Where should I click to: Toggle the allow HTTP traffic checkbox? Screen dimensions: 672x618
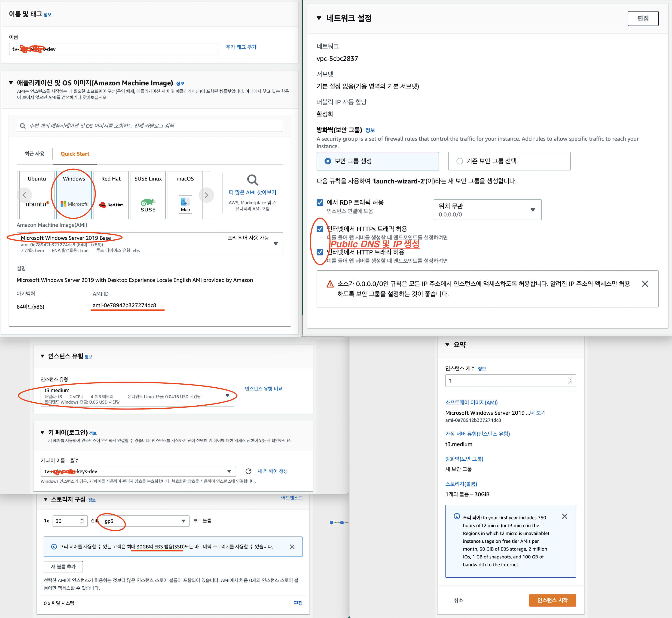pos(320,252)
